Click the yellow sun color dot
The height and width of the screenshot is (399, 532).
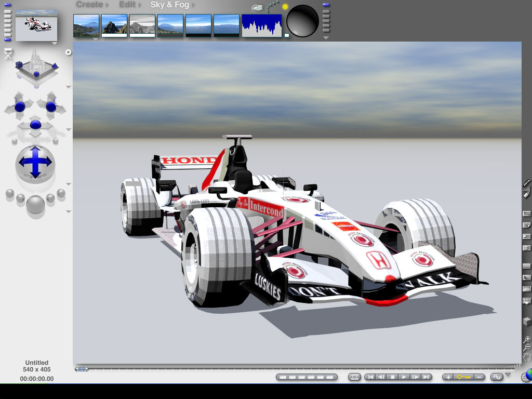pyautogui.click(x=285, y=6)
